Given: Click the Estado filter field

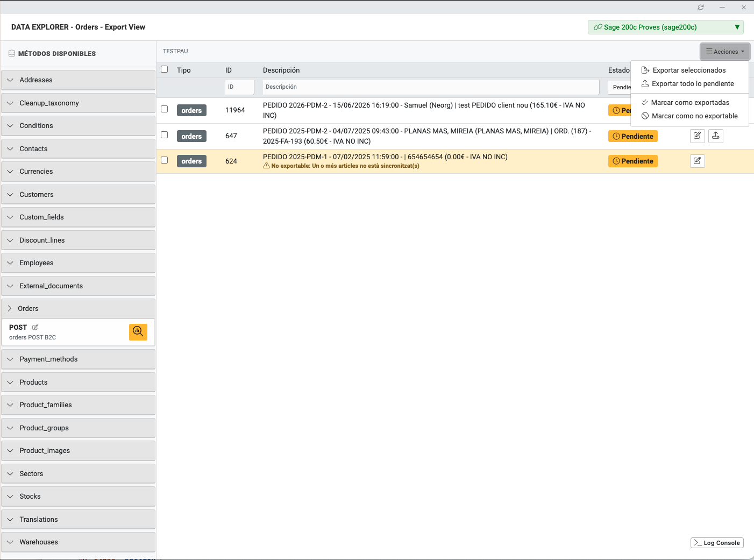Looking at the screenshot, I should (620, 87).
